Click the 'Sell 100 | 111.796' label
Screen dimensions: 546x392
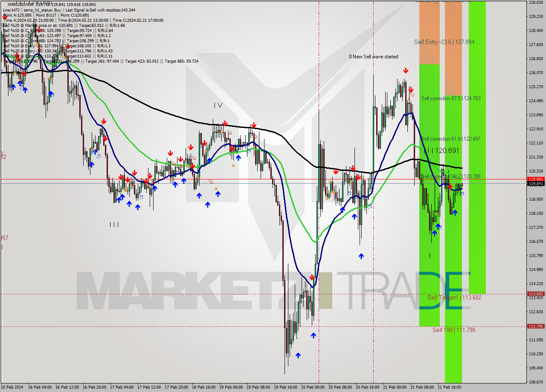click(454, 330)
